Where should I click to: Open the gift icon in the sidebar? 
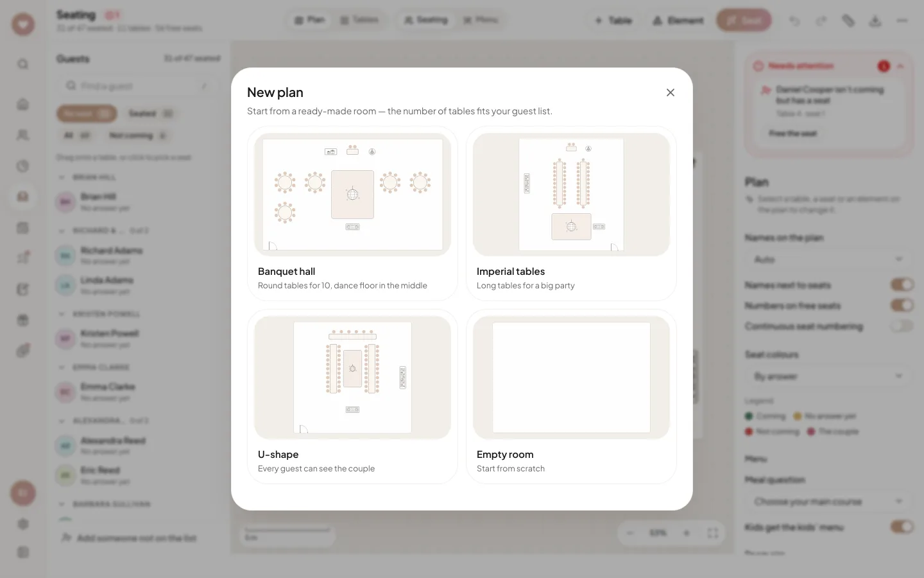pos(23,320)
